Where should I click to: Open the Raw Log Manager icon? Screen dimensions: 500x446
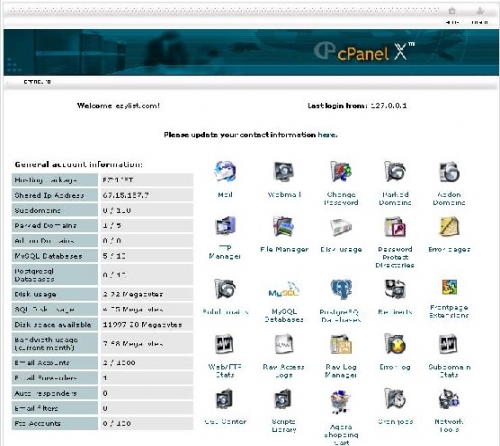(x=341, y=344)
